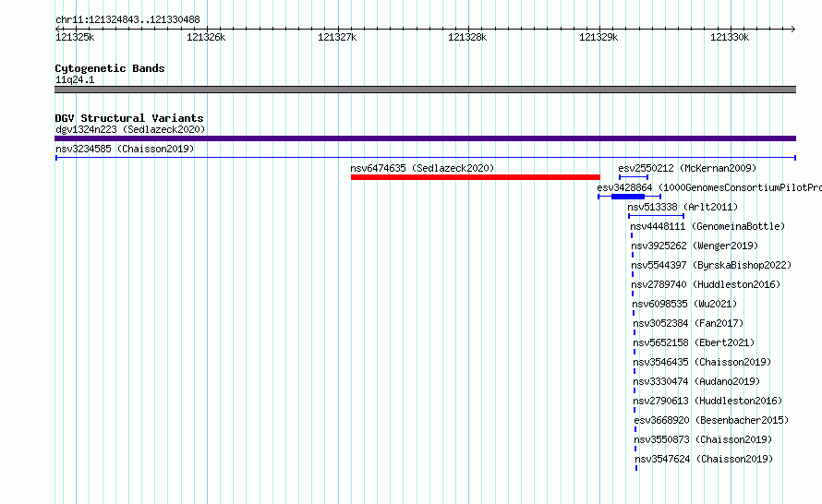Open nsv3330474 (Audano2019) variant label

pos(696,381)
